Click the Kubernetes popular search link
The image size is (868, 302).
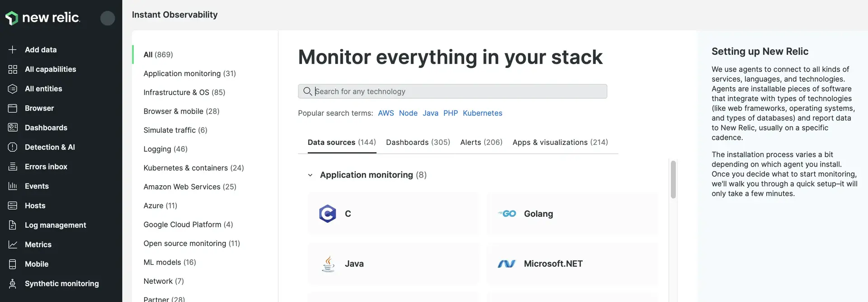pos(482,113)
